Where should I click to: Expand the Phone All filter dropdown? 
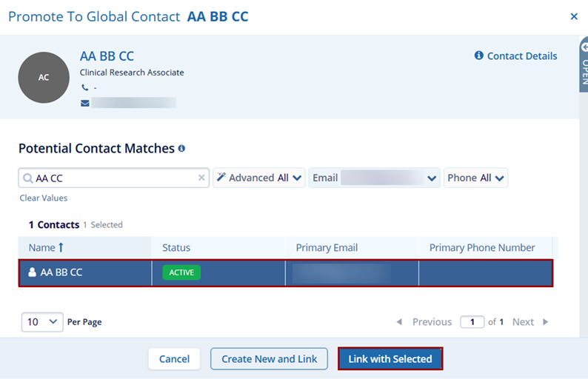[x=476, y=178]
